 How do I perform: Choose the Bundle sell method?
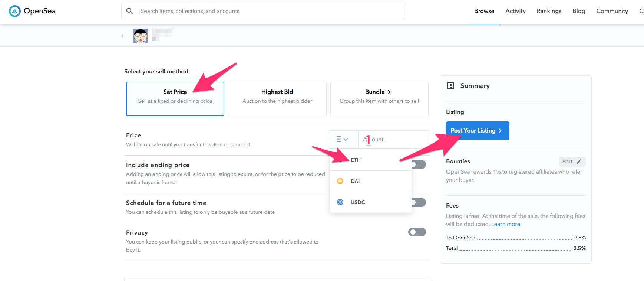tap(379, 99)
